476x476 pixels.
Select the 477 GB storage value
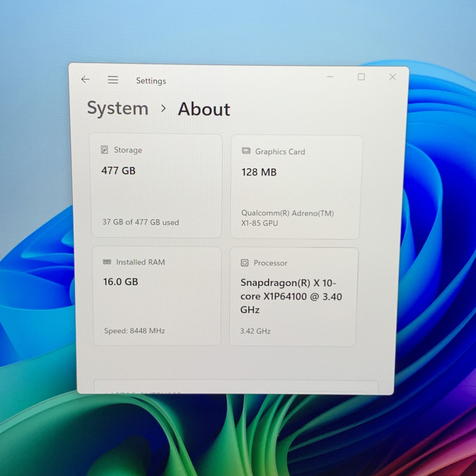pyautogui.click(x=118, y=171)
